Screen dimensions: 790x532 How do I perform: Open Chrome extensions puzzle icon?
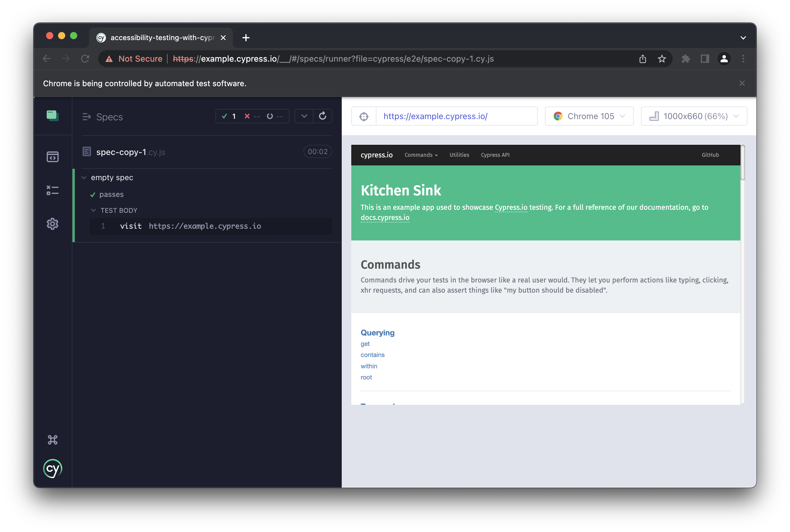point(686,59)
